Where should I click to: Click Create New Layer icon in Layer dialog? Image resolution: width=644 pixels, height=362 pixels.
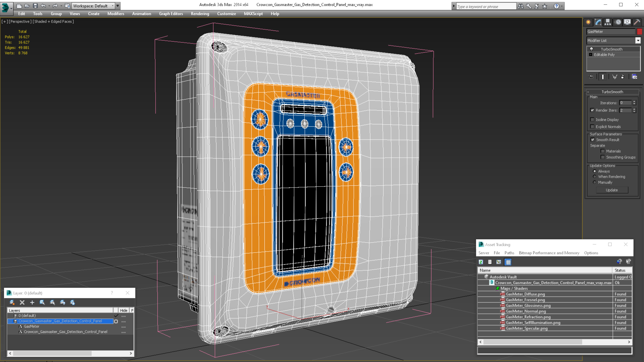click(12, 303)
